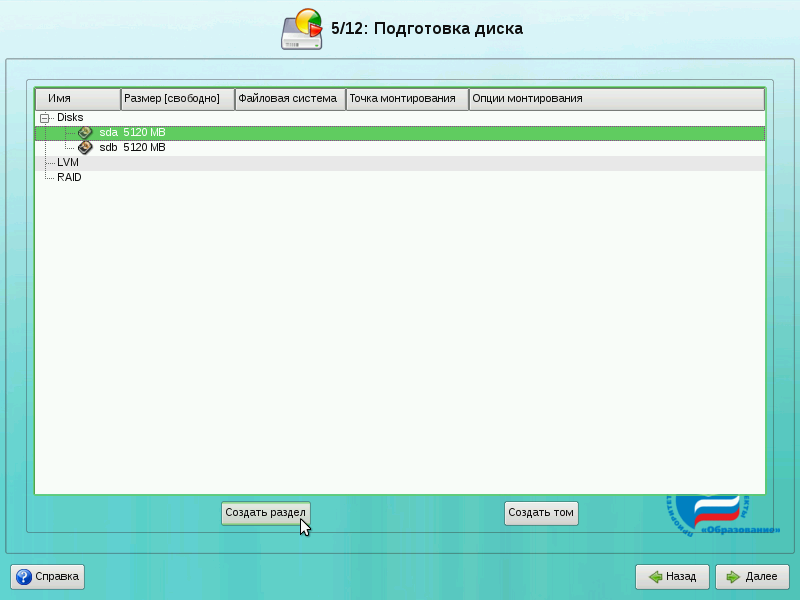Click the sda hard disk icon

tap(85, 132)
